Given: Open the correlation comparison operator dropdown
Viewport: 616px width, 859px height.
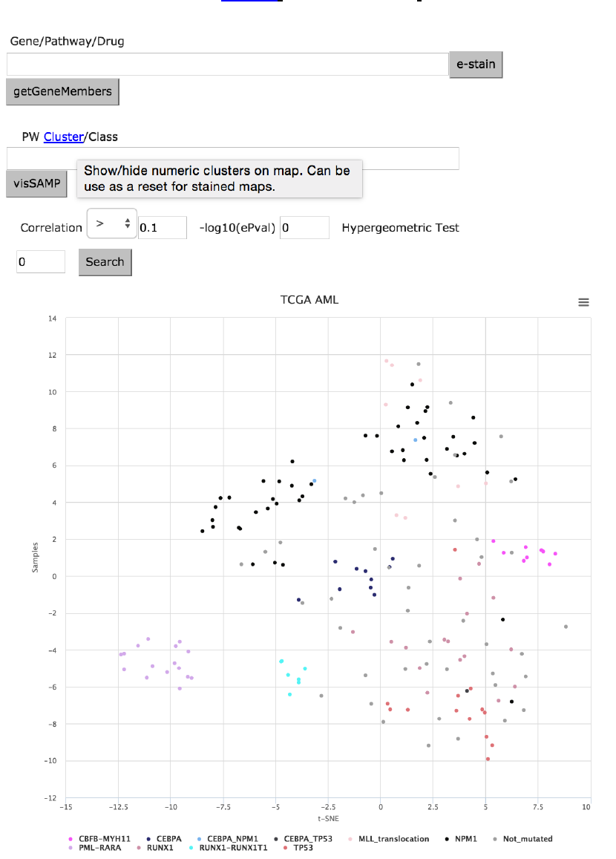Looking at the screenshot, I should pos(111,223).
